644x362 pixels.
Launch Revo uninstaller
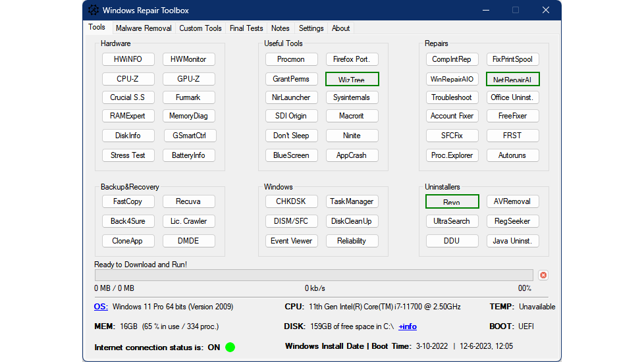pyautogui.click(x=452, y=201)
